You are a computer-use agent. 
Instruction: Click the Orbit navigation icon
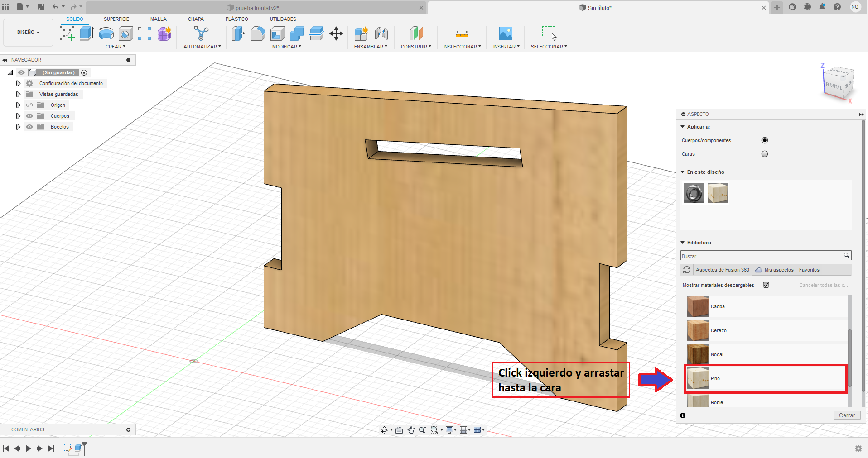(384, 430)
